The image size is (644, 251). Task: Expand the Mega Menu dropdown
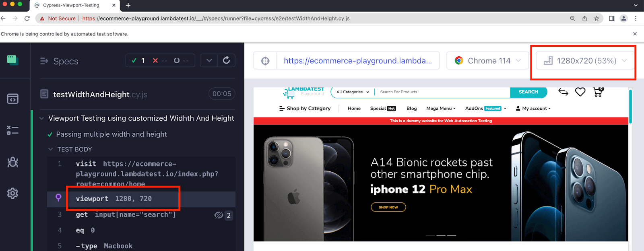[x=441, y=109]
